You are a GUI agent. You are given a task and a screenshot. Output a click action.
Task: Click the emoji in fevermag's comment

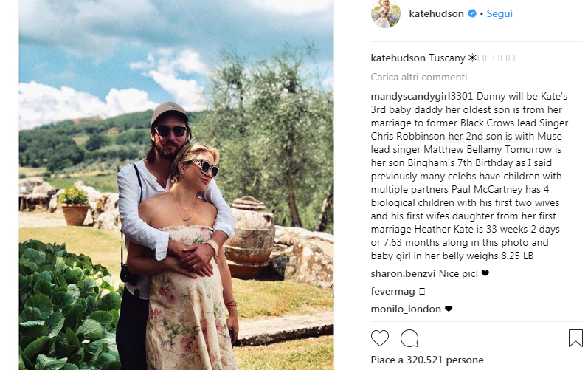(x=422, y=291)
